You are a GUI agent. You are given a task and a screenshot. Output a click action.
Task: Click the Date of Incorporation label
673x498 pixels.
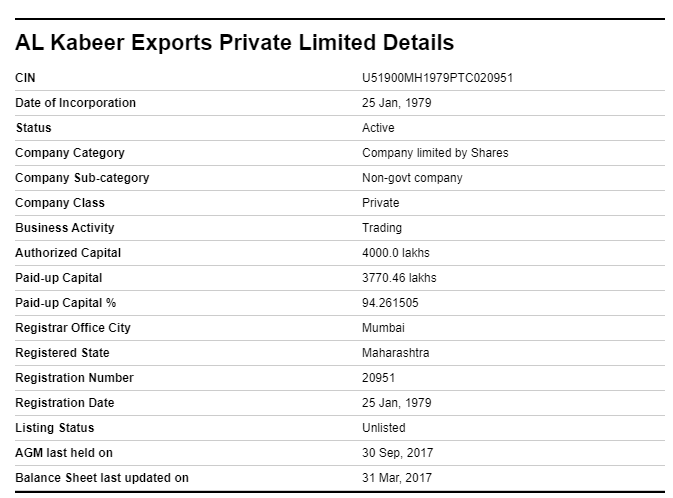(76, 103)
